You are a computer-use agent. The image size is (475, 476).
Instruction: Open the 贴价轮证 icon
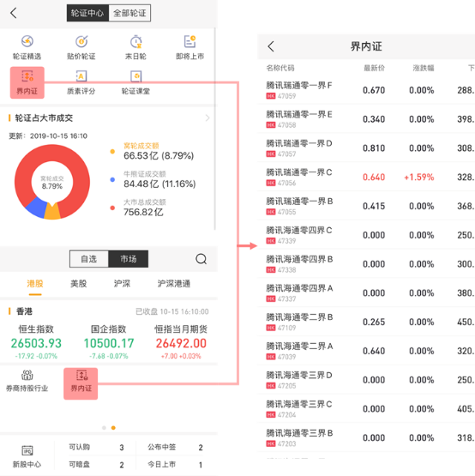tap(81, 41)
